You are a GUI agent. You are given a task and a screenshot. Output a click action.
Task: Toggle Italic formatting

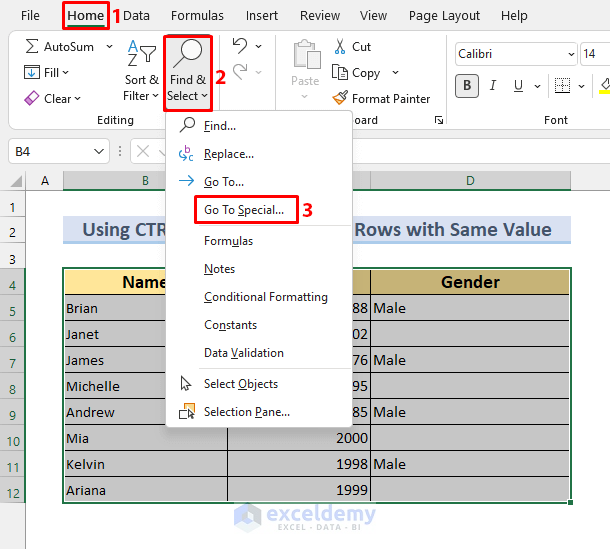(493, 85)
